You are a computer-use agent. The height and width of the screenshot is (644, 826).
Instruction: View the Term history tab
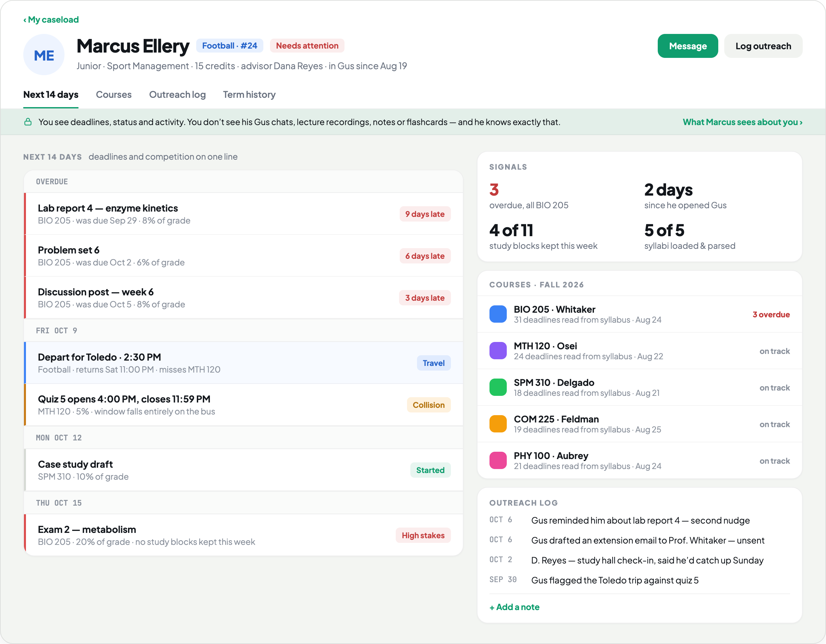[249, 94]
